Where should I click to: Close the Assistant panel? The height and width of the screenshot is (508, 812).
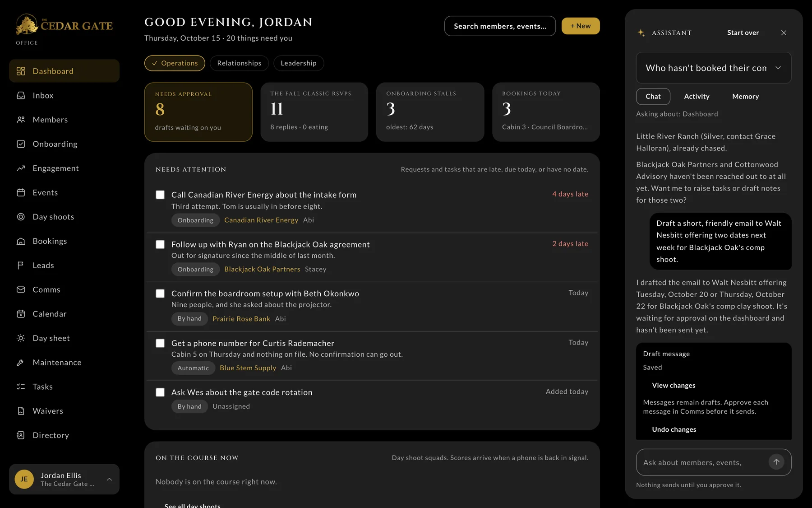[784, 33]
